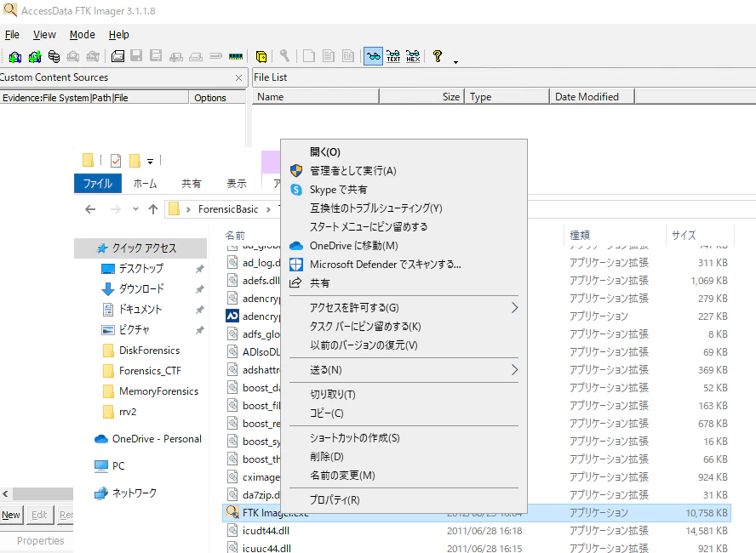Click the Export Disk Image floppy icon
Image resolution: width=756 pixels, height=553 pixels.
[x=136, y=56]
